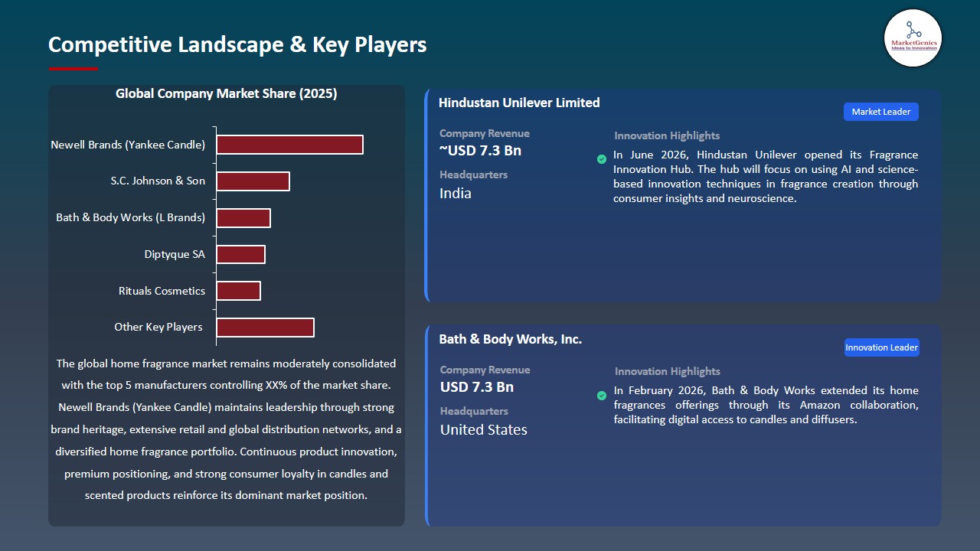Click the Market Leader badge
This screenshot has width=980, height=551.
pyautogui.click(x=881, y=112)
